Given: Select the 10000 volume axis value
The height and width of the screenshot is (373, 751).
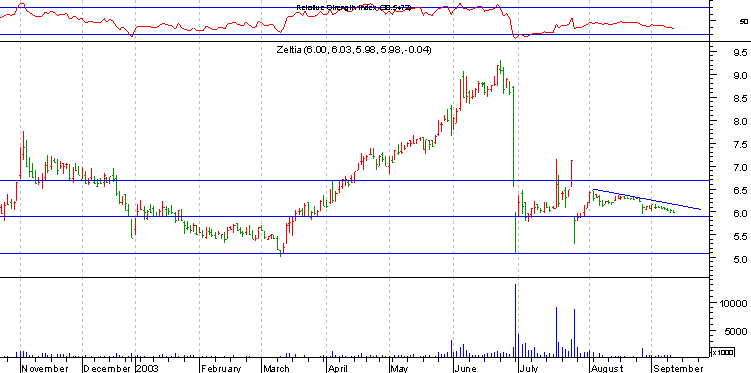Looking at the screenshot, I should coord(733,303).
